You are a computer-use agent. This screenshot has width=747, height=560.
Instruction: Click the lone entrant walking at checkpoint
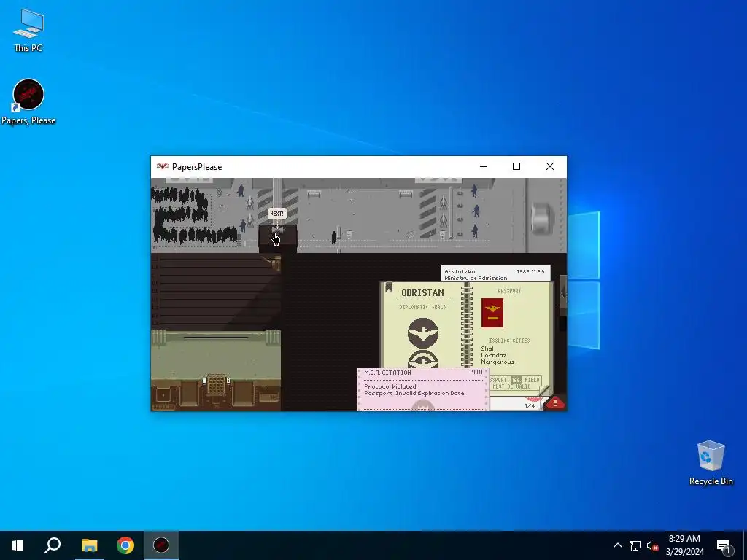333,237
